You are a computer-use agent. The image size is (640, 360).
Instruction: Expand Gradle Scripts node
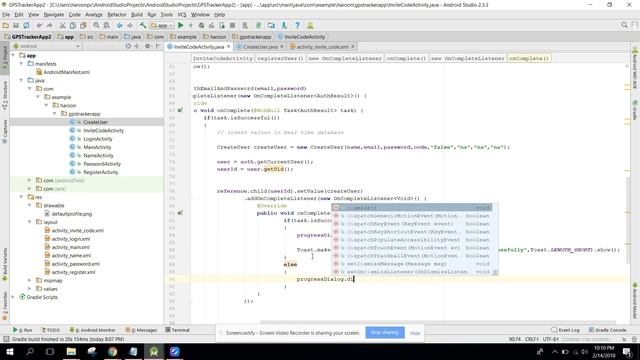pos(13,297)
